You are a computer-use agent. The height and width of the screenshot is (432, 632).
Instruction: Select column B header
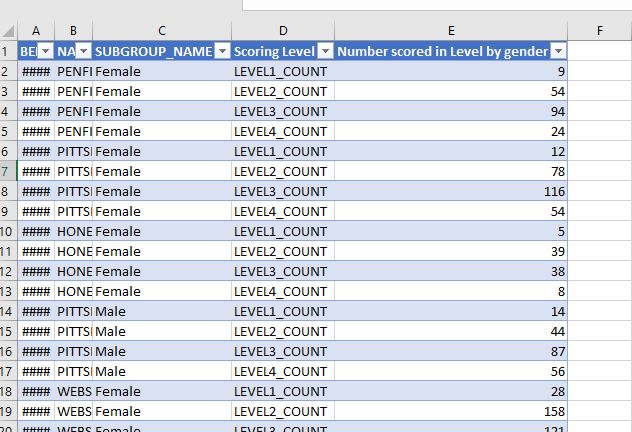(x=73, y=31)
